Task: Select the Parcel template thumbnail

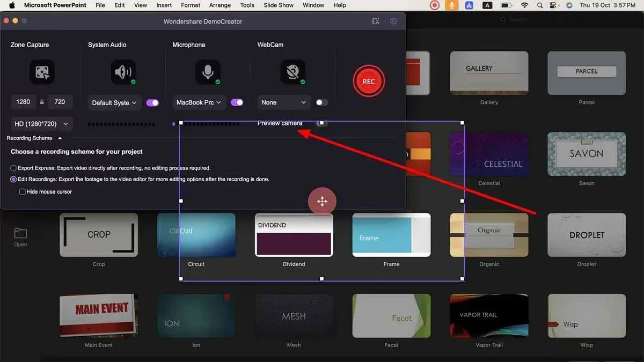Action: click(587, 73)
